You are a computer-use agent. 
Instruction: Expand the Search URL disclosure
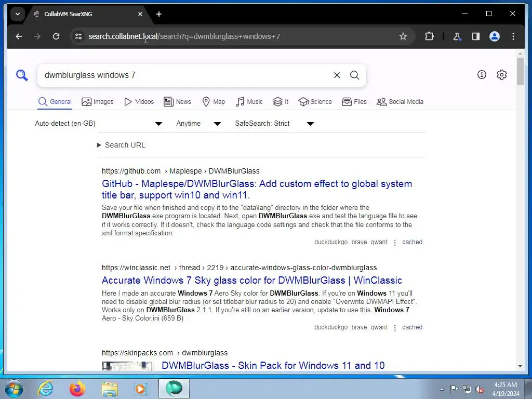click(122, 145)
